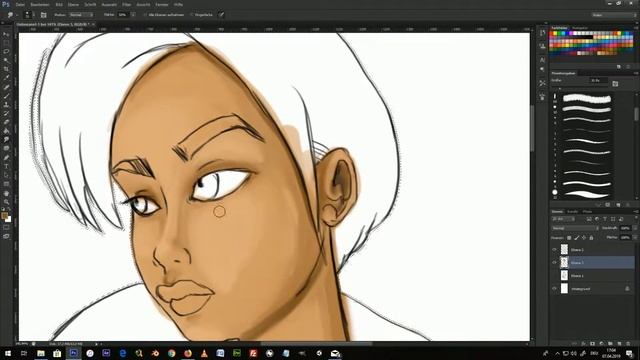Click the brush size Größe field

(598, 80)
